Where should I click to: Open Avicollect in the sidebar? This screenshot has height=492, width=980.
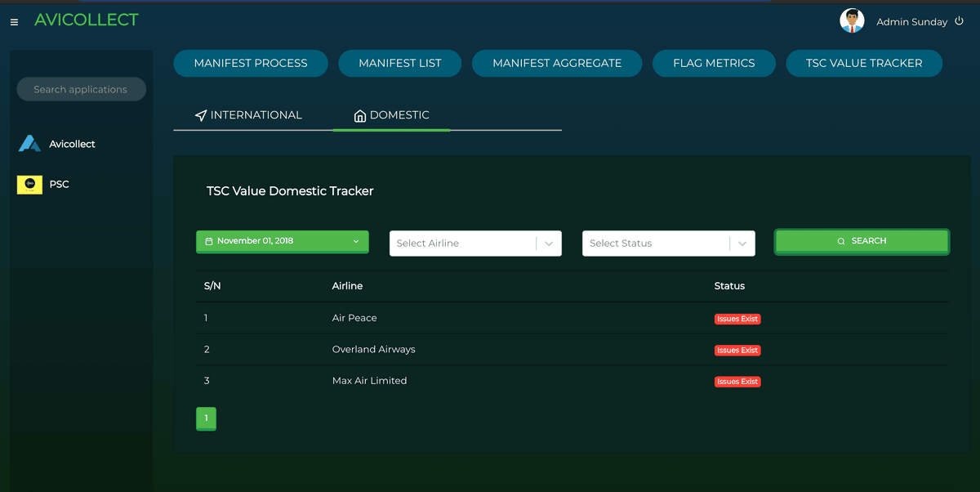[72, 144]
